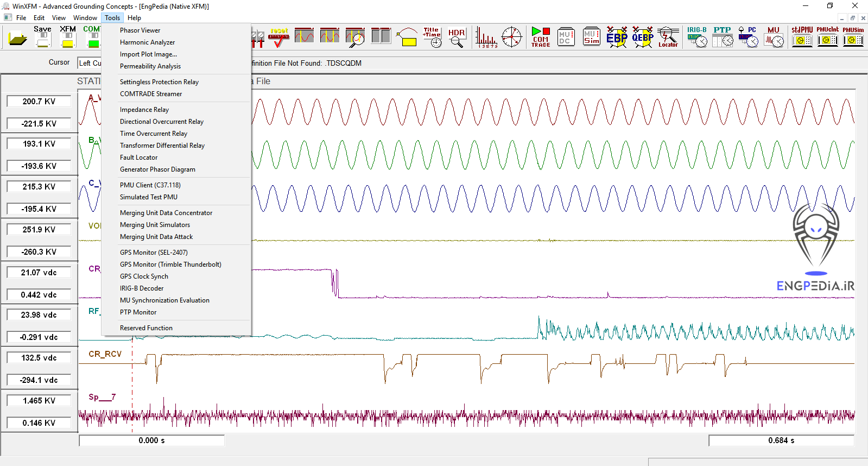Select Permeability Analysis menu entry
868x466 pixels.
coord(176,66)
